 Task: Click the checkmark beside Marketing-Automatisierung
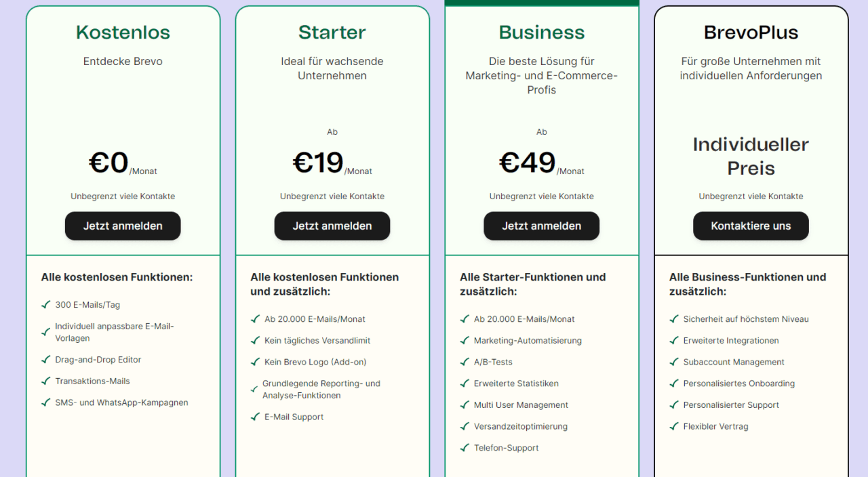point(465,340)
